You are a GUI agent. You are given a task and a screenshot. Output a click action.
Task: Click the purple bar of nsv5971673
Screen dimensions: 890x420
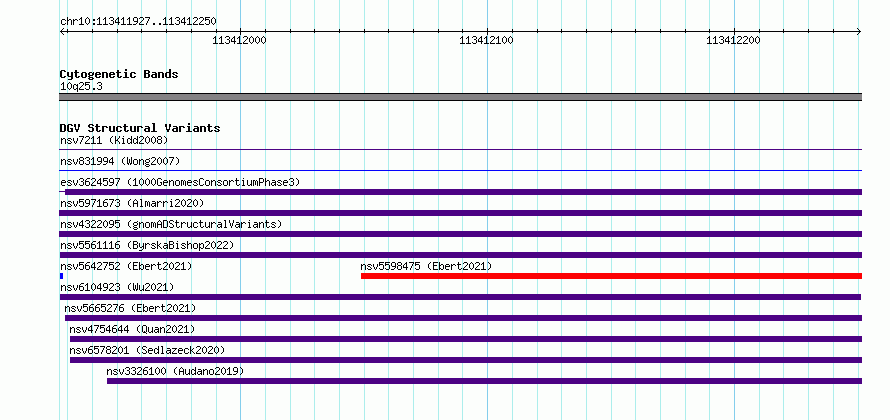tap(460, 213)
